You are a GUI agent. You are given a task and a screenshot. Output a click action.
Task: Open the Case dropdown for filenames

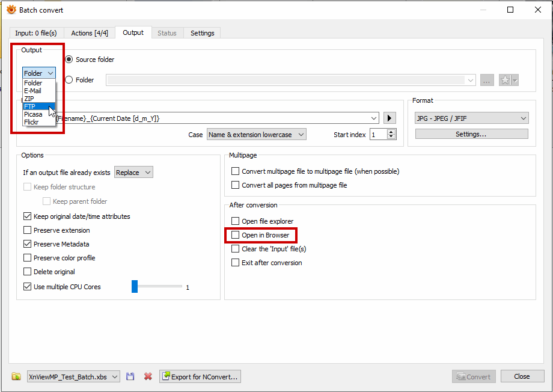click(x=256, y=135)
